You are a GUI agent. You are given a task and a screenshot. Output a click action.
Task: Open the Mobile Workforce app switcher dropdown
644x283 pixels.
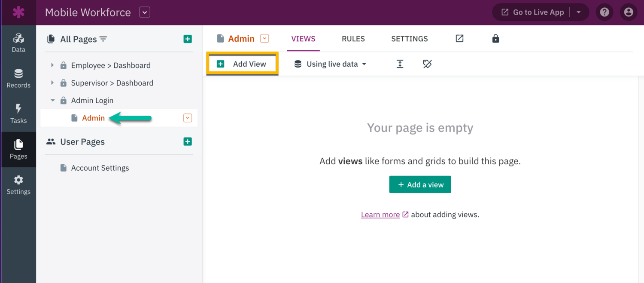[x=145, y=12]
